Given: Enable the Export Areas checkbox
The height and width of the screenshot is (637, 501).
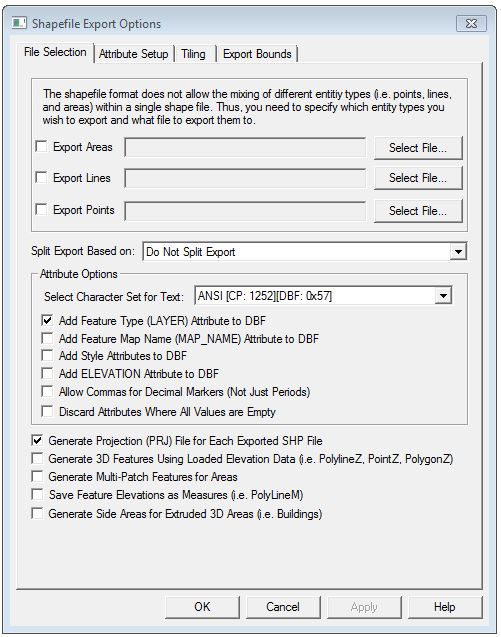Looking at the screenshot, I should click(41, 146).
